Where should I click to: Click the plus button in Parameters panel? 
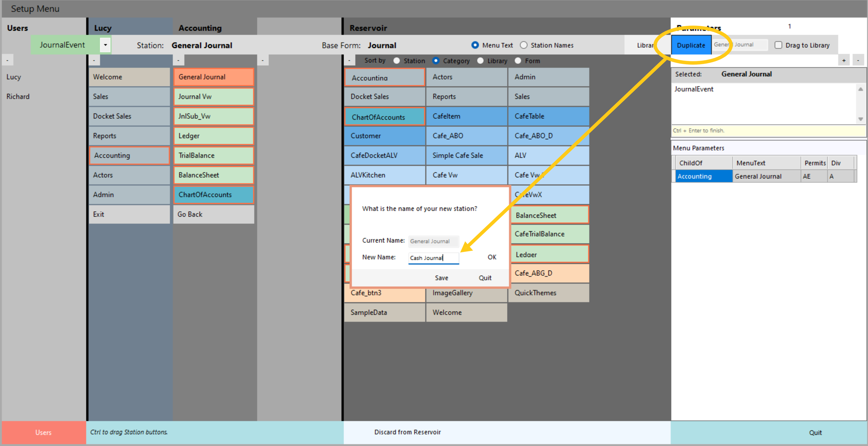[x=844, y=60]
